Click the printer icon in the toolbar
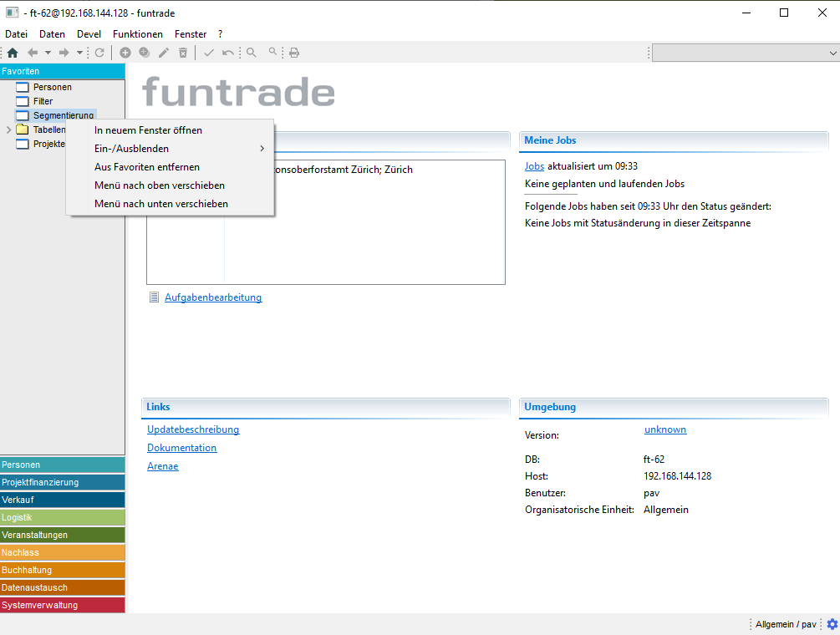The image size is (840, 635). (294, 53)
